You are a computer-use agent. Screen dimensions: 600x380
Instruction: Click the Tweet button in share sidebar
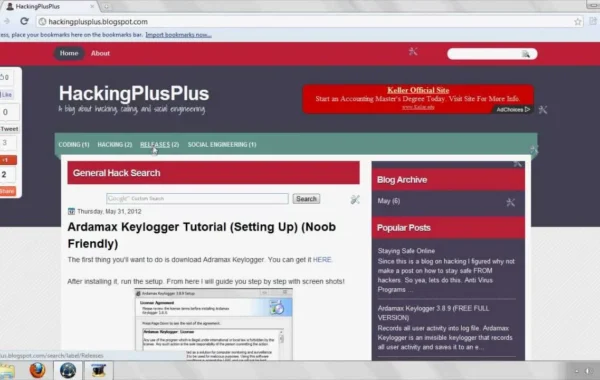[9, 129]
